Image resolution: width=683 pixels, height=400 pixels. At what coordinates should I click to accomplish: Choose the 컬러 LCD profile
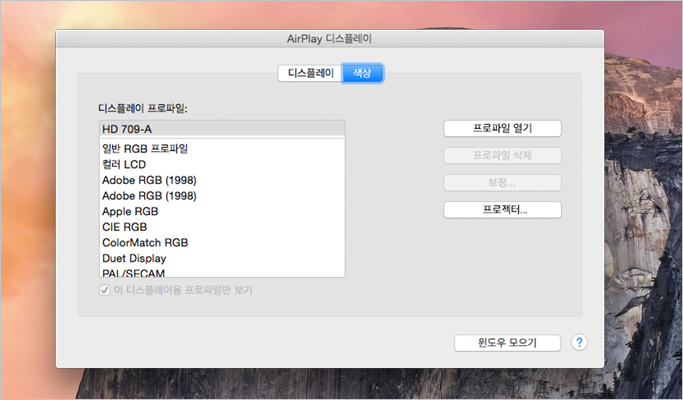(222, 165)
